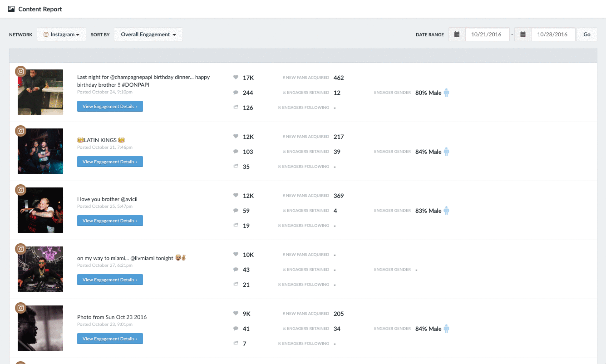Click share icon next to 35
Image resolution: width=606 pixels, height=364 pixels.
236,166
